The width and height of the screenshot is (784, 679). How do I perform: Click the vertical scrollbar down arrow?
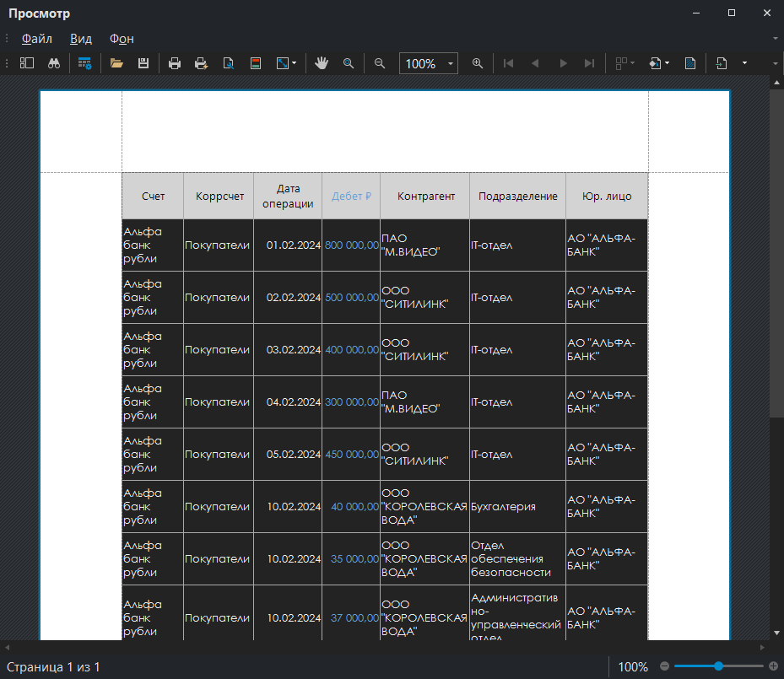(776, 633)
